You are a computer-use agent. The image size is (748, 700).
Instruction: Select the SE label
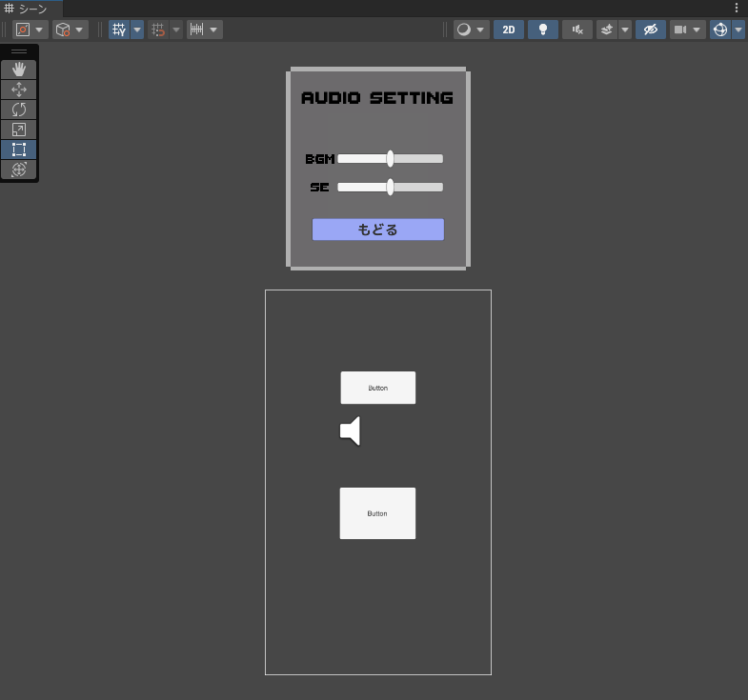[319, 187]
